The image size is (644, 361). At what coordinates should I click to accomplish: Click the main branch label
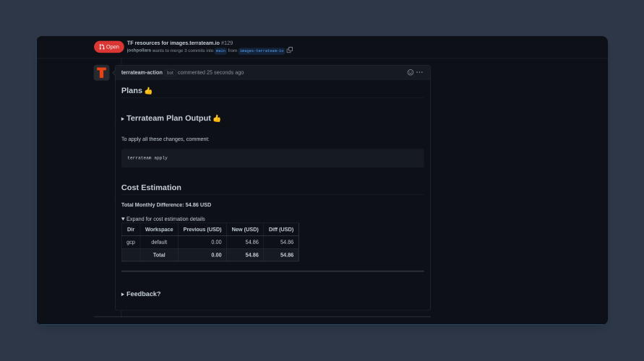[x=220, y=51]
